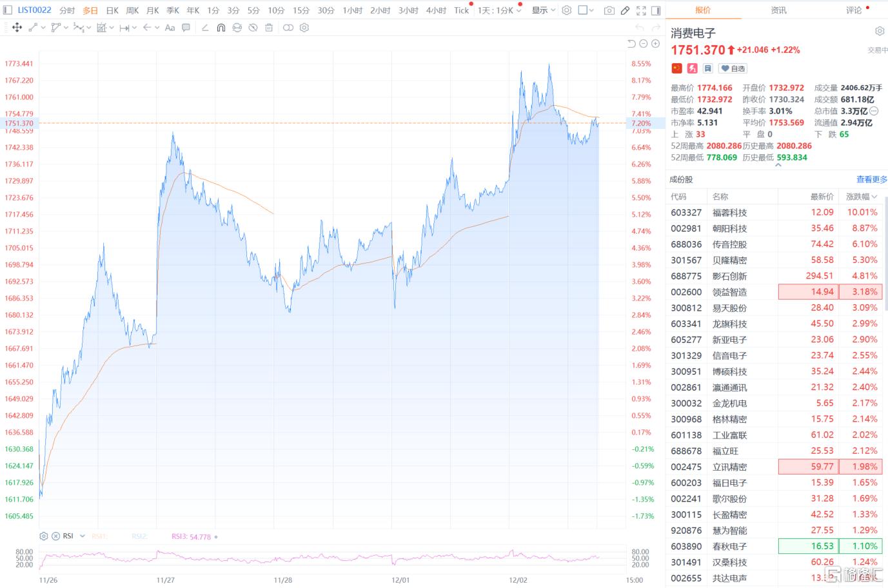This screenshot has height=588, width=888.
Task: Expand the 1天:1分K range dropdown
Action: (499, 10)
